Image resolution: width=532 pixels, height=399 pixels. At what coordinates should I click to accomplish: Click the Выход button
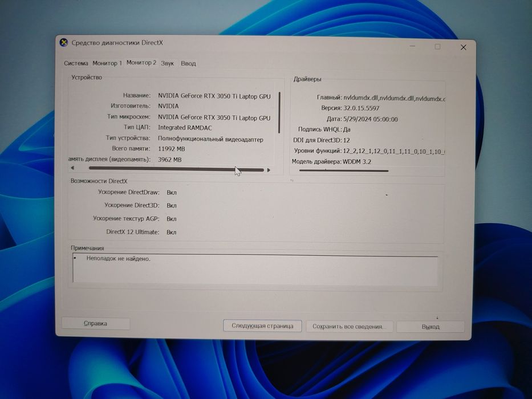coord(431,327)
